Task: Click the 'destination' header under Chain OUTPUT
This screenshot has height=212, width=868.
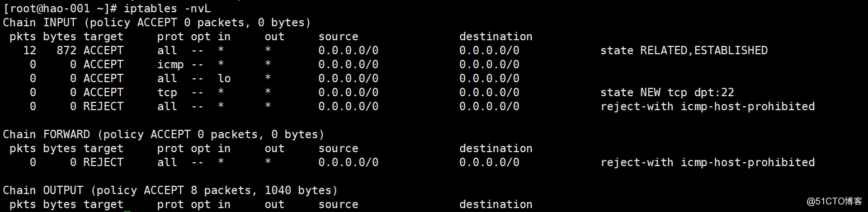Action: pyautogui.click(x=496, y=204)
